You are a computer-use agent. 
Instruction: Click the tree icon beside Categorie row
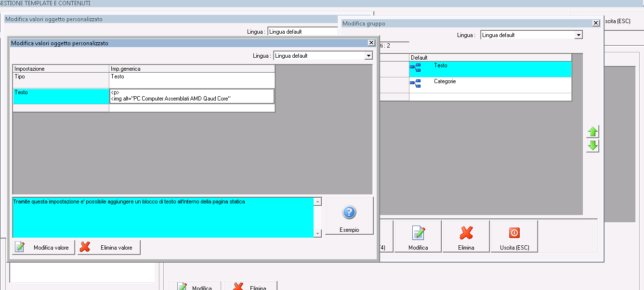[x=415, y=84]
